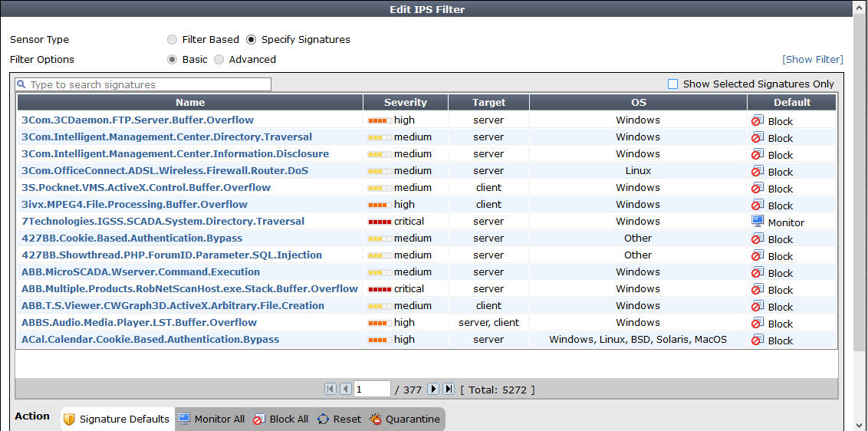Screen dimensions: 868x431
Task: Select Block All action
Action: coord(281,419)
